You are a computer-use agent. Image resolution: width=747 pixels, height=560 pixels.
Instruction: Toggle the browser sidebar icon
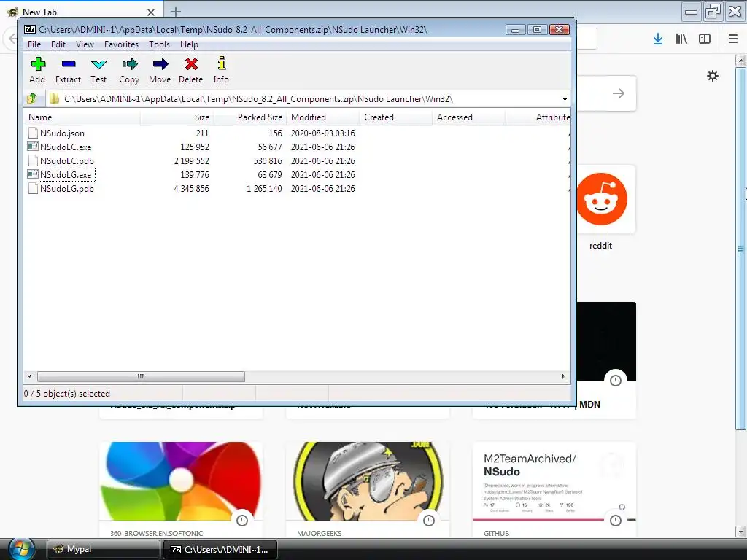[x=705, y=39]
